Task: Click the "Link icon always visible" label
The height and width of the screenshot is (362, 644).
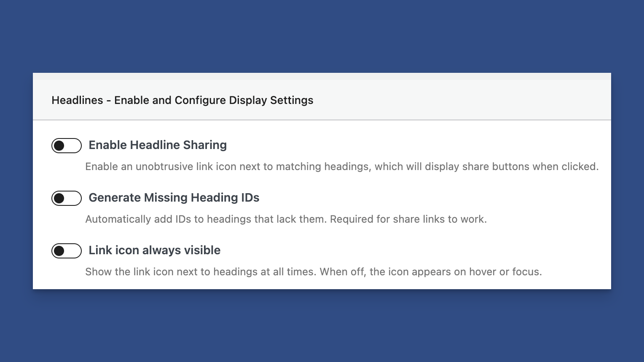Action: [x=154, y=250]
